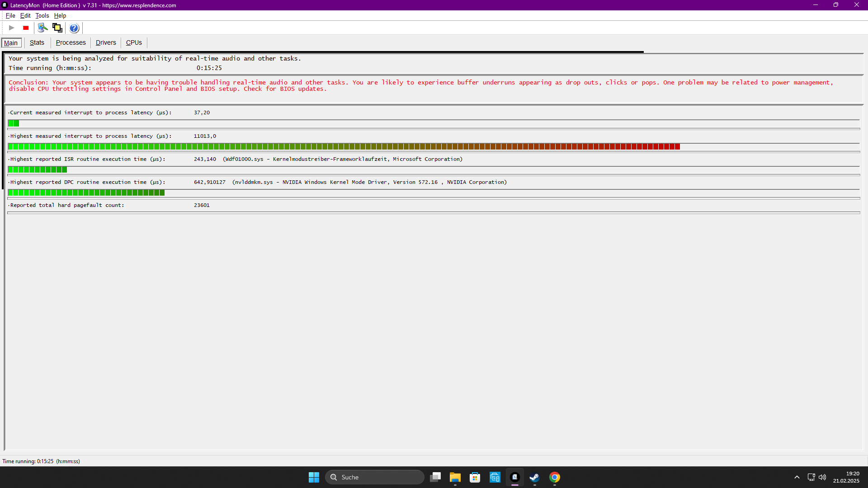Viewport: 868px width, 488px height.
Task: View the CPUs tab
Action: 134,42
